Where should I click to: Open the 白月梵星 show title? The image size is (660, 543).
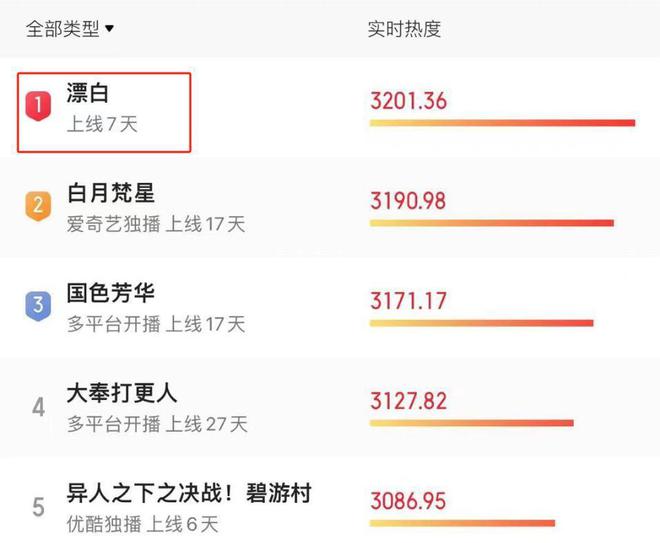coord(111,193)
